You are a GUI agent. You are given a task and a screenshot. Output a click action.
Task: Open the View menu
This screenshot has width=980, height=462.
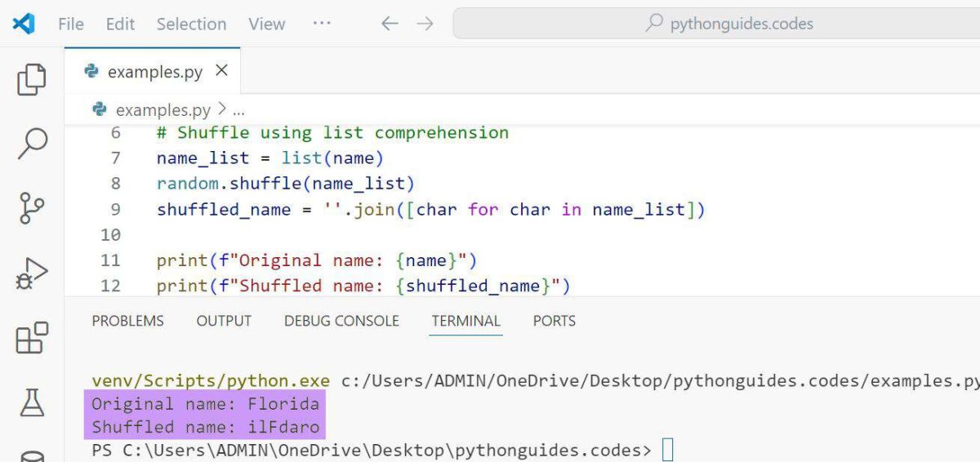click(x=267, y=24)
